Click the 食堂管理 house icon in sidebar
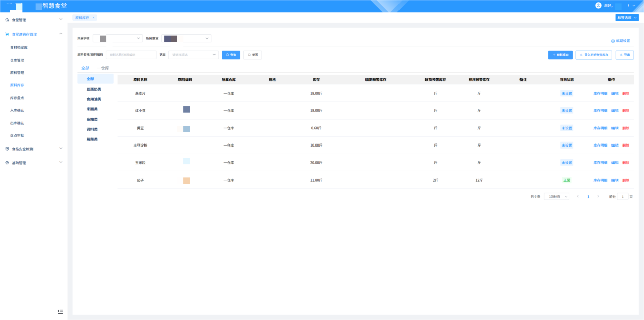644x320 pixels. tap(7, 20)
